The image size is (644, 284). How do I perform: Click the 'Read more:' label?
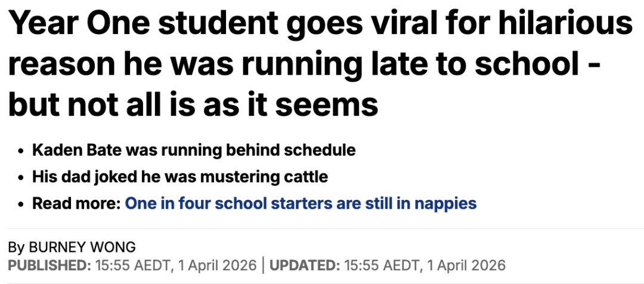[x=76, y=203]
